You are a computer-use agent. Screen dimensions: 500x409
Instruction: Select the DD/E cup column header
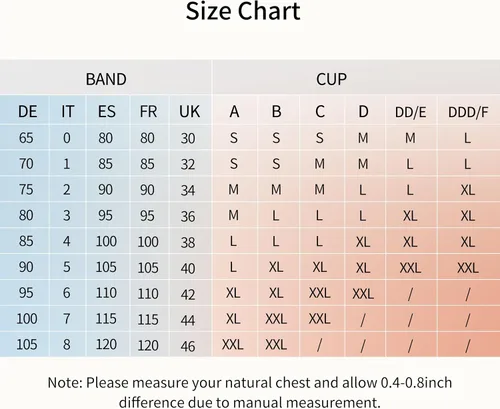(411, 111)
